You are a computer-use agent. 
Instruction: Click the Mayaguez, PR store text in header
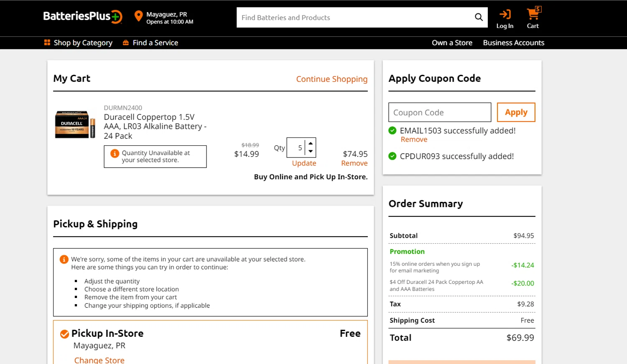pyautogui.click(x=166, y=14)
